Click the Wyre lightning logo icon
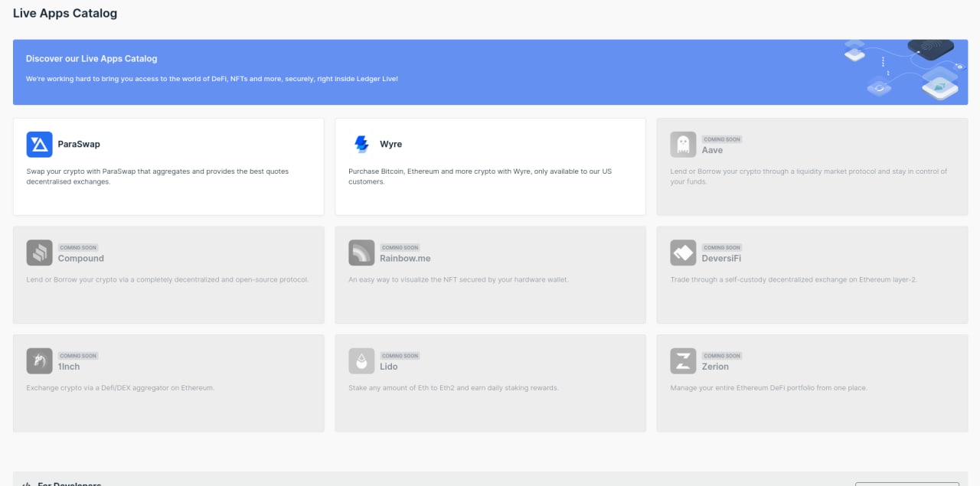The height and width of the screenshot is (486, 980). coord(361,144)
